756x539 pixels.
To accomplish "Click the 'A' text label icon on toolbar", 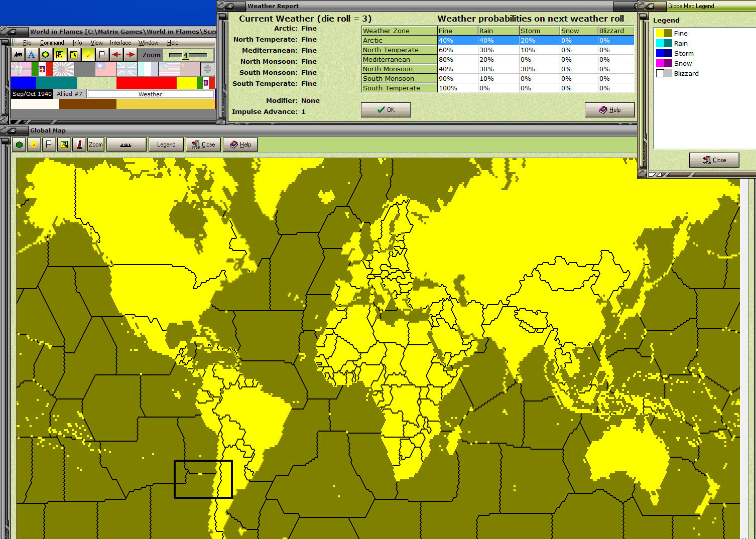I will 31,55.
